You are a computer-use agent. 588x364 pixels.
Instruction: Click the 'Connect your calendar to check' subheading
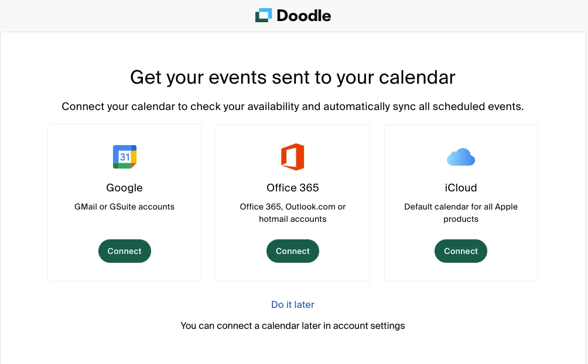click(293, 107)
